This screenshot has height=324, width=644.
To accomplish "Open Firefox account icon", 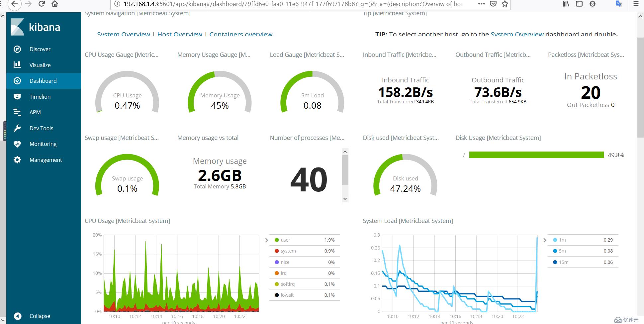I will [x=593, y=4].
